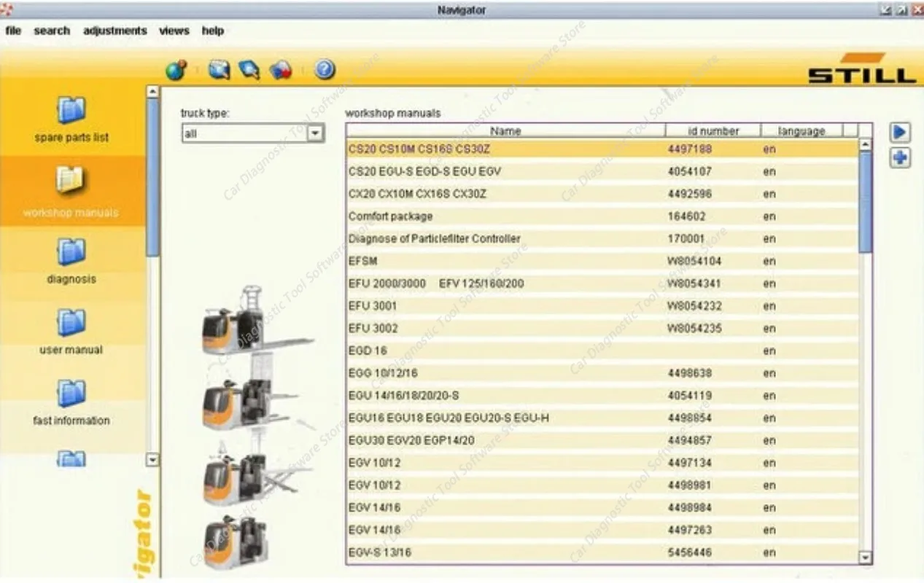The image size is (924, 583).
Task: Click the blue play arrow button
Action: click(900, 133)
